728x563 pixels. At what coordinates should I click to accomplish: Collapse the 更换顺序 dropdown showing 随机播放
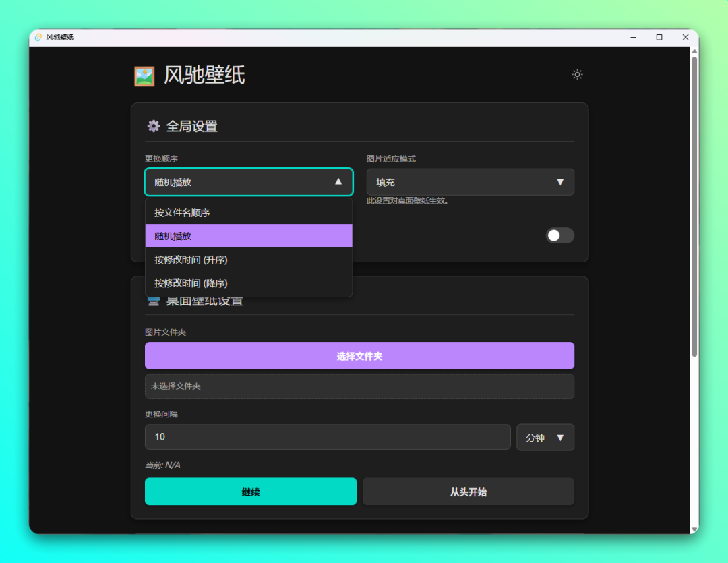[x=249, y=181]
